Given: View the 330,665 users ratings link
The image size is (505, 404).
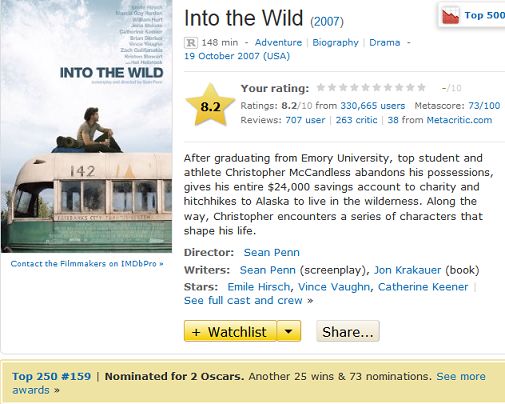Looking at the screenshot, I should click(x=373, y=106).
